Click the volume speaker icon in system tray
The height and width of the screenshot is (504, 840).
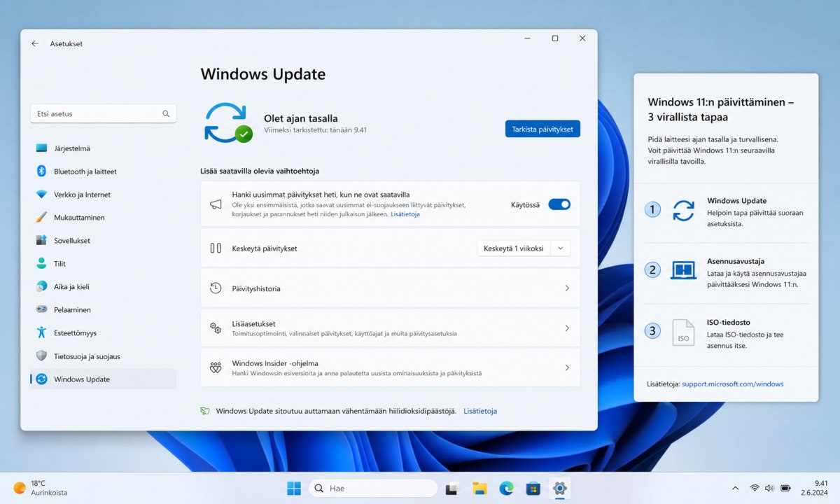770,488
